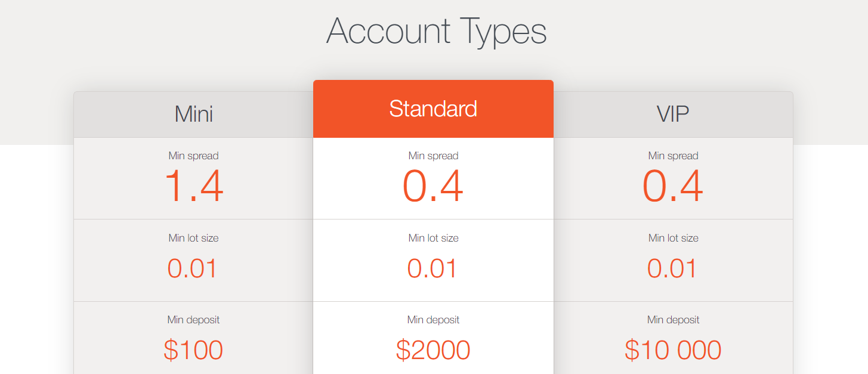Select the Mini account tab
868x374 pixels.
193,115
